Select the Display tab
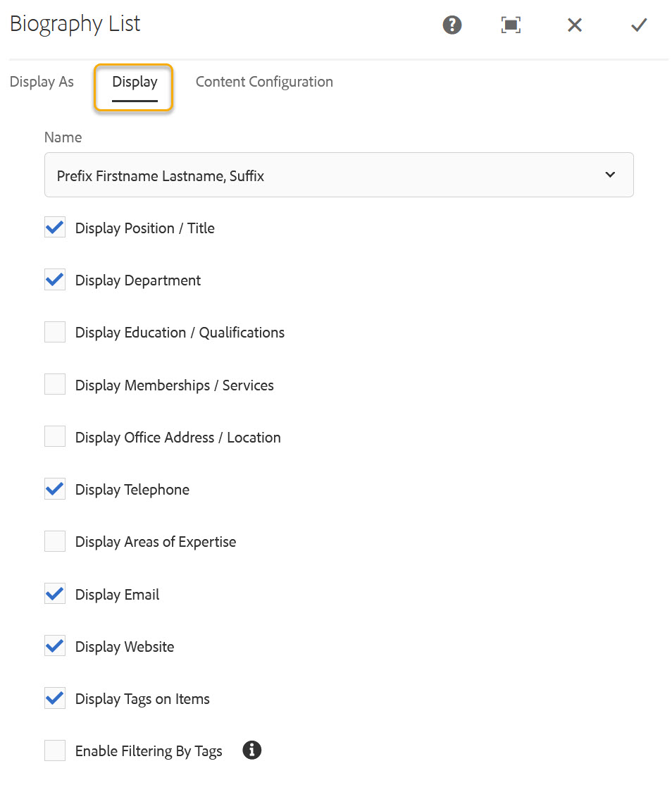This screenshot has width=672, height=797. 135,82
